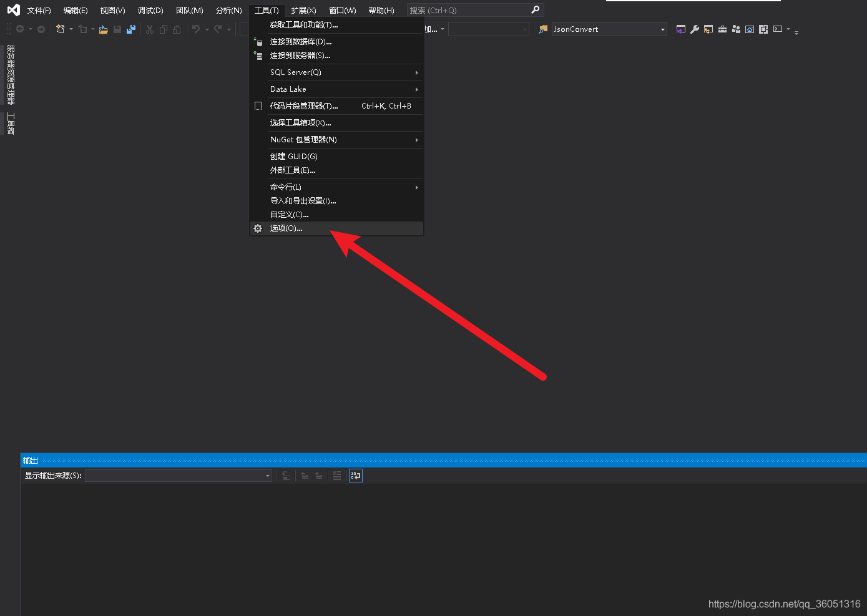Launch the web browser home icon
The width and height of the screenshot is (867, 616).
coord(750,29)
